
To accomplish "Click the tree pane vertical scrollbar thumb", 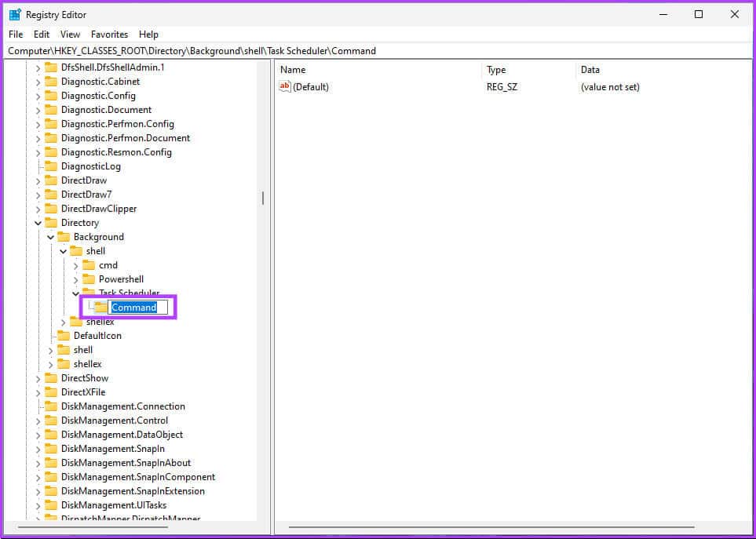I will coord(263,198).
